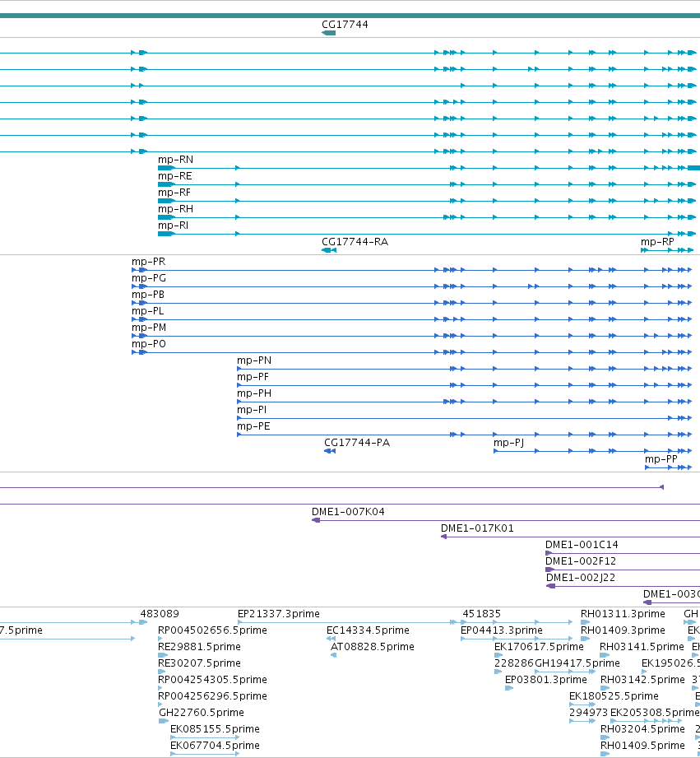Select the RH01311.3prime EST label
This screenshot has width=700, height=758.
624,613
